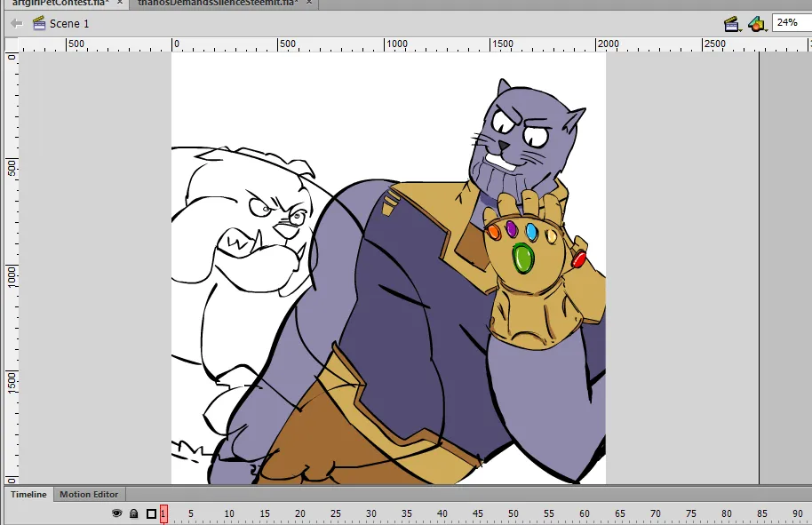Click the purple stone on the gauntlet
812x525 pixels.
coord(511,228)
